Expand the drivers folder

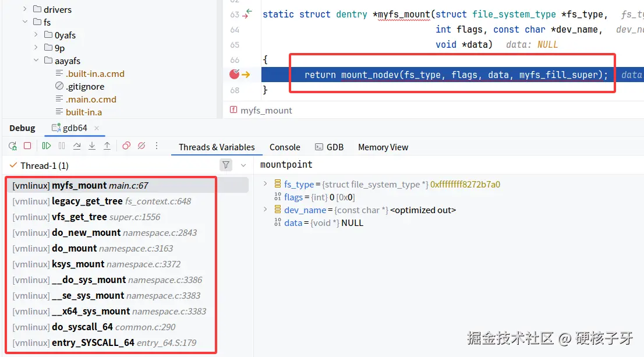tap(24, 9)
